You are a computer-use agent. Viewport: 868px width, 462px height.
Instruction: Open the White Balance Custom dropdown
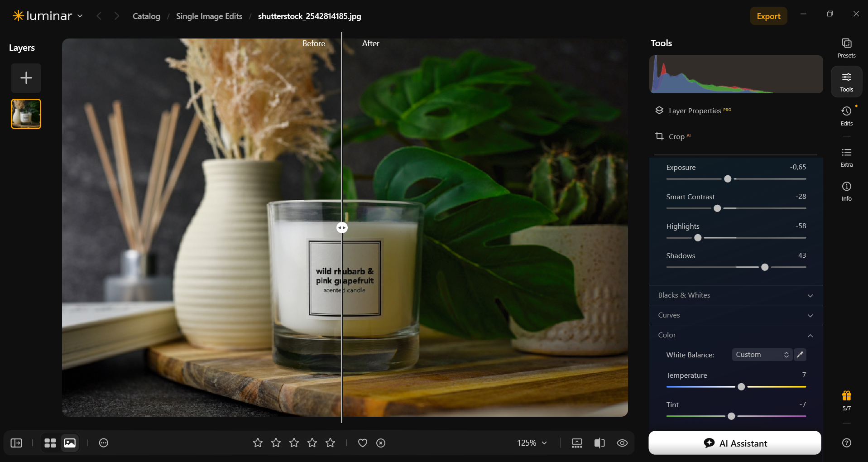(762, 355)
